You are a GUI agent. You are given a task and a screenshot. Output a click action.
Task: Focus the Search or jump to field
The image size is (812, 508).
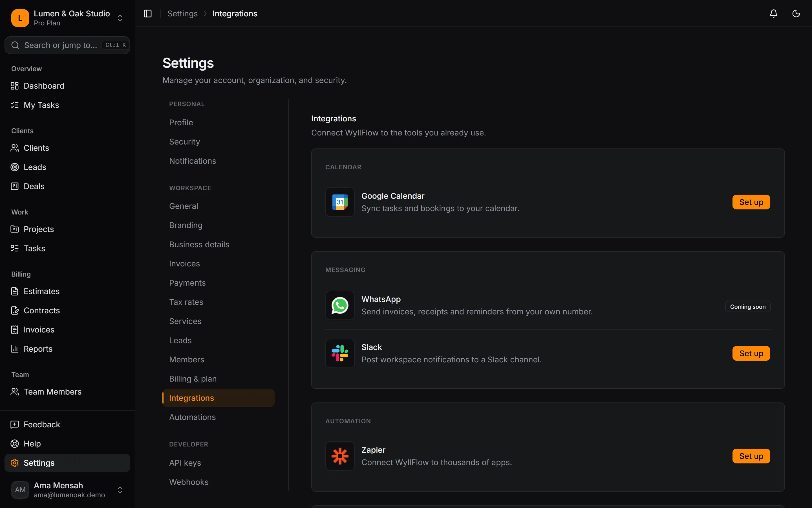(x=67, y=45)
